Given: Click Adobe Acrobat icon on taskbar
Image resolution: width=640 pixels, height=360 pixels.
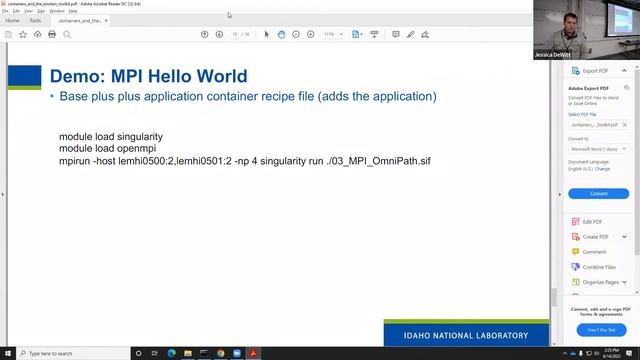Looking at the screenshot, I should 253,353.
